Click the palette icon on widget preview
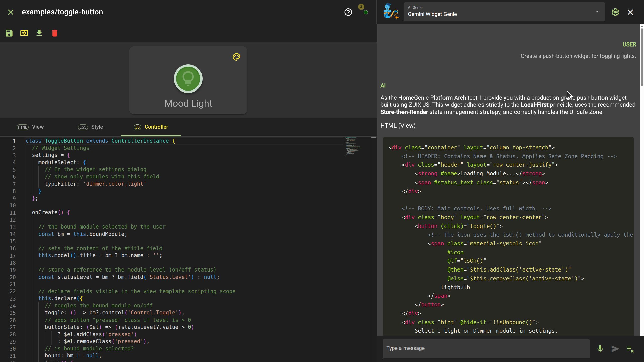This screenshot has height=362, width=644. (236, 57)
